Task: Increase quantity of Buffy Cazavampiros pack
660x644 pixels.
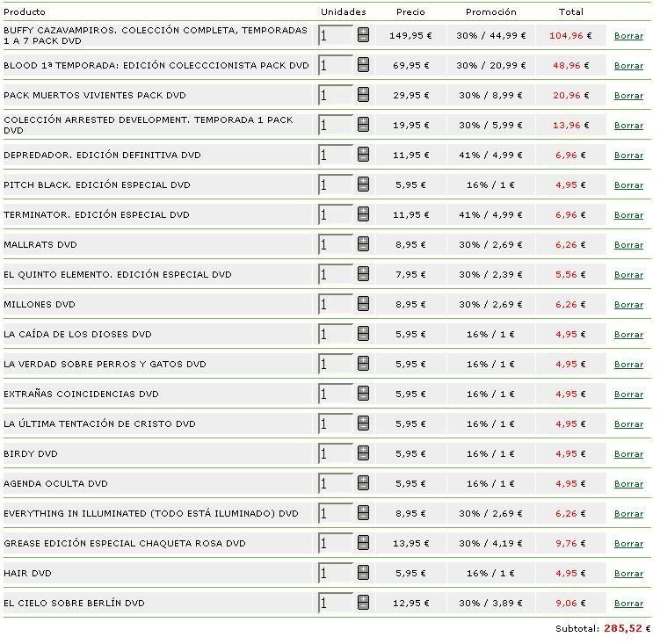Action: 363,32
